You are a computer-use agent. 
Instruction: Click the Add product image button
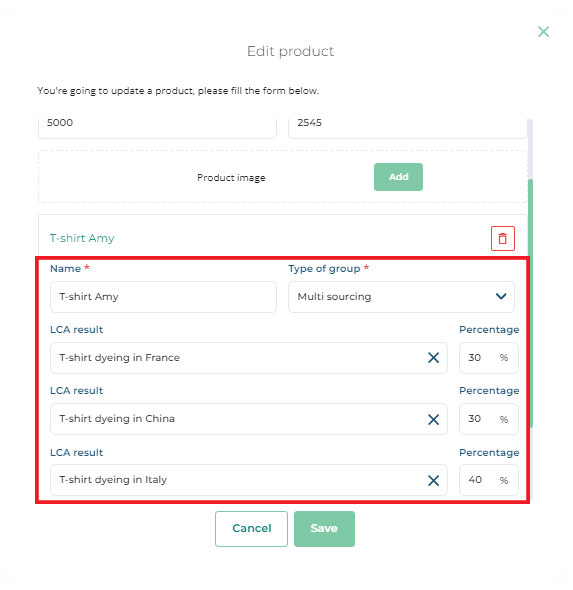[398, 177]
